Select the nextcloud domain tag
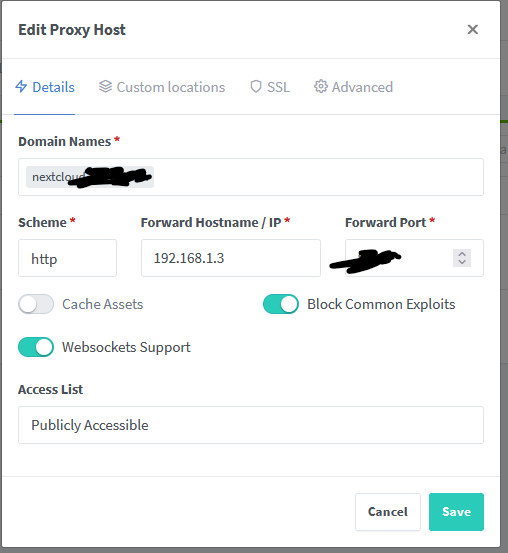508x553 pixels. (x=90, y=177)
